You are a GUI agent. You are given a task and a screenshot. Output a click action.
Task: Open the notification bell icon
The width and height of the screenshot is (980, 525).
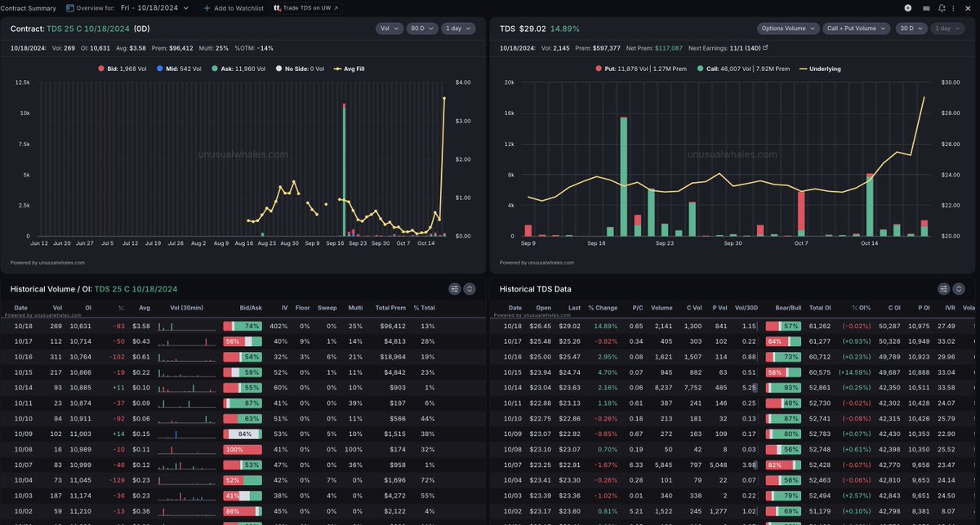(x=941, y=7)
